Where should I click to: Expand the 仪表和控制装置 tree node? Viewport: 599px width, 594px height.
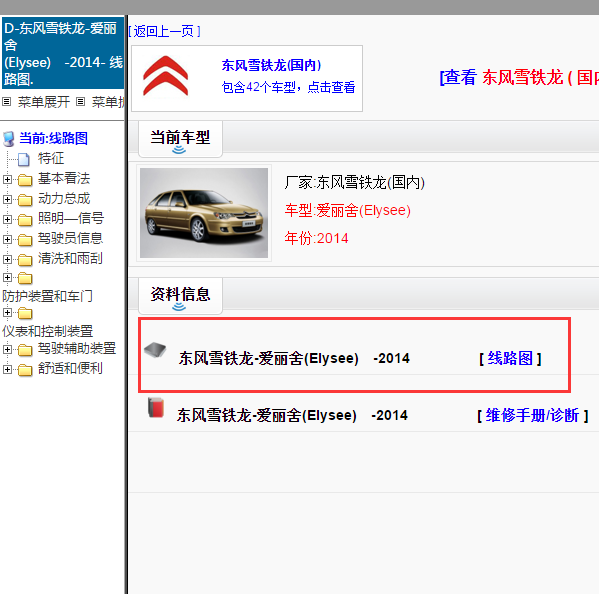[x=7, y=312]
